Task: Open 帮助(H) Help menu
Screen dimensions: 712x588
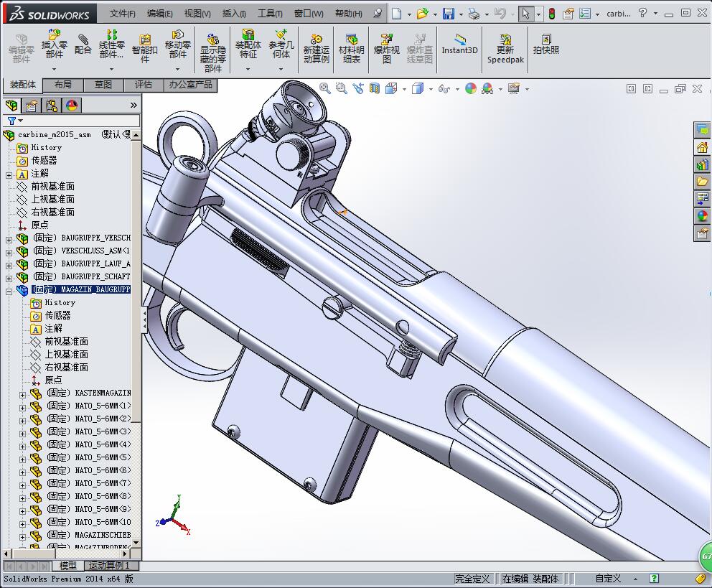Action: click(349, 14)
